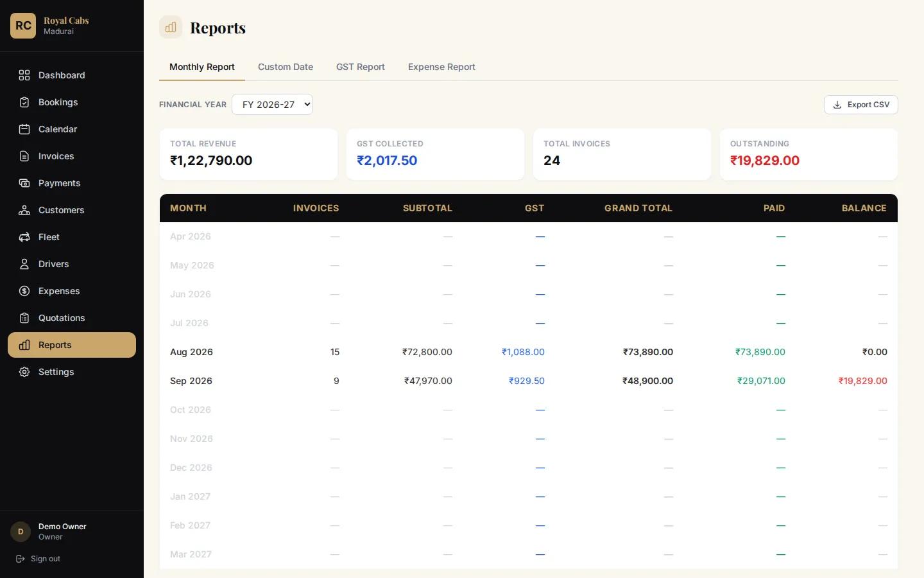Click the Aug 2026 balance ₹0.00
The image size is (924, 578).
875,352
